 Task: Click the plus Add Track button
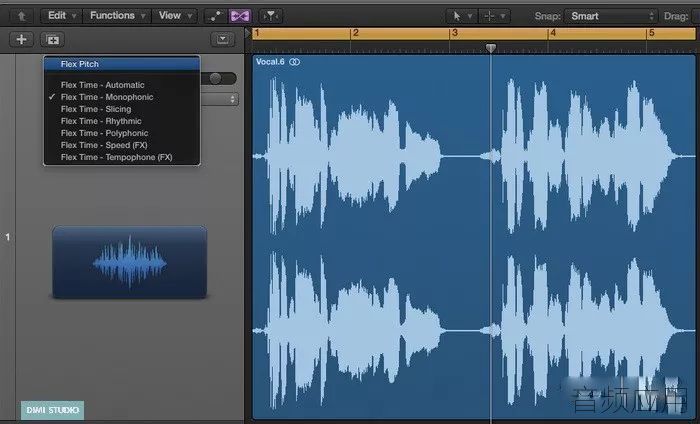tap(21, 39)
